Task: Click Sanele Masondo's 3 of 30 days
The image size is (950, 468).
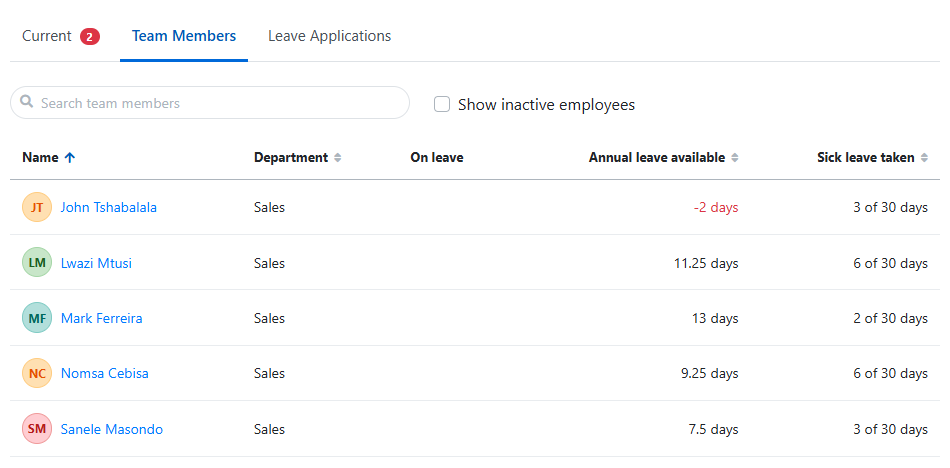Action: click(891, 429)
